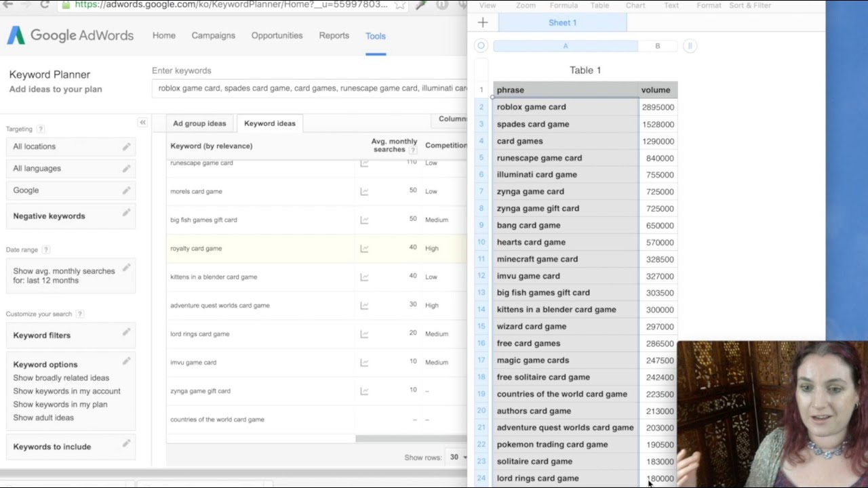Edit the Google network setting pencil
The width and height of the screenshot is (868, 488).
tap(126, 190)
